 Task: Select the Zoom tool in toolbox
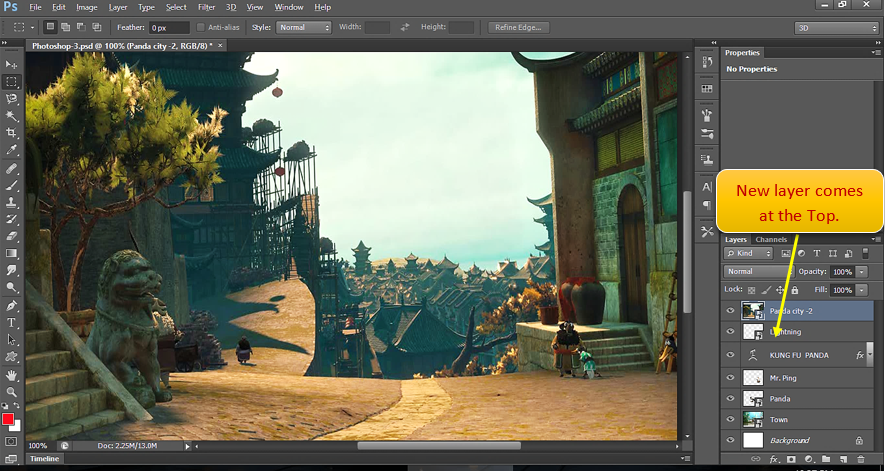pyautogui.click(x=11, y=392)
